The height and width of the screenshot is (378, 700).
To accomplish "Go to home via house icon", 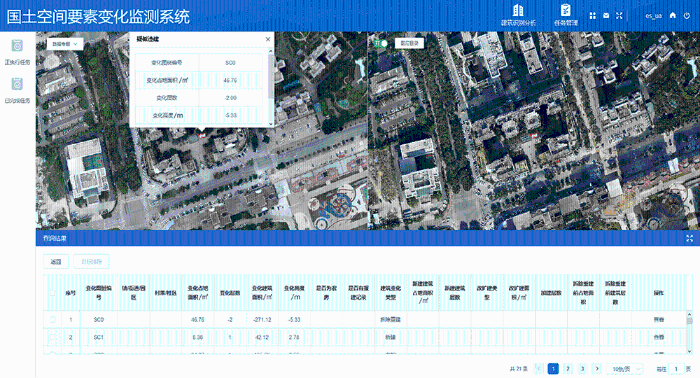I will (x=673, y=16).
